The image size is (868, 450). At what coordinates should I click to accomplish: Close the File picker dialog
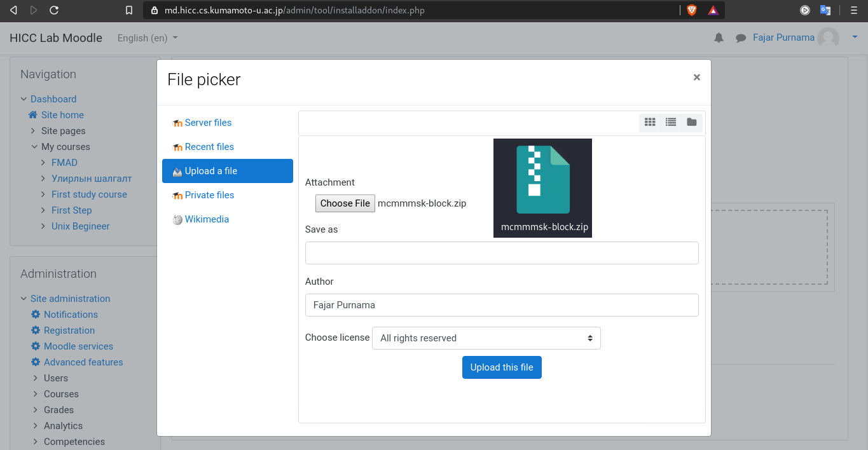tap(697, 78)
